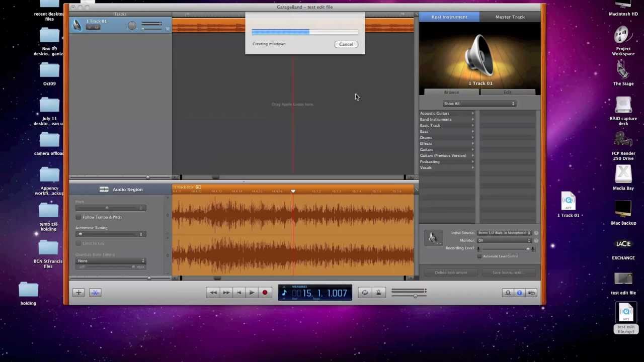Toggle the cycle region loop button
Viewport: 644px width, 362px height.
[x=365, y=293]
